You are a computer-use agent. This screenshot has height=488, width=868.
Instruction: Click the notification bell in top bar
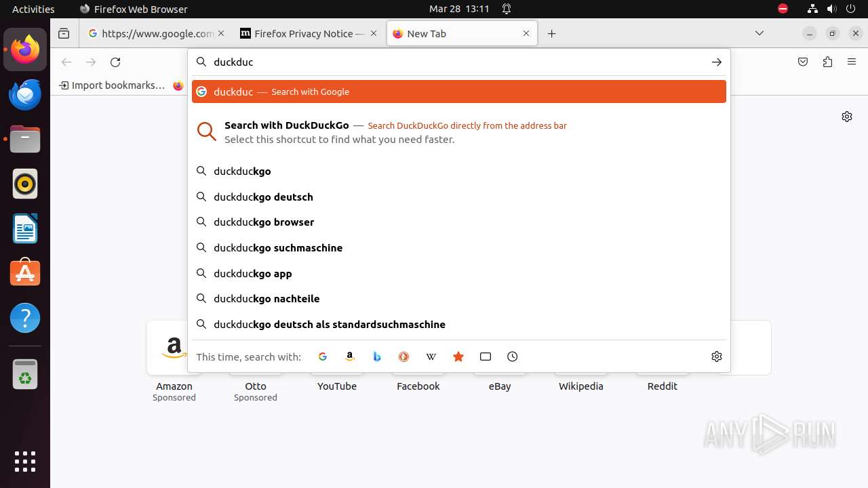tap(507, 9)
